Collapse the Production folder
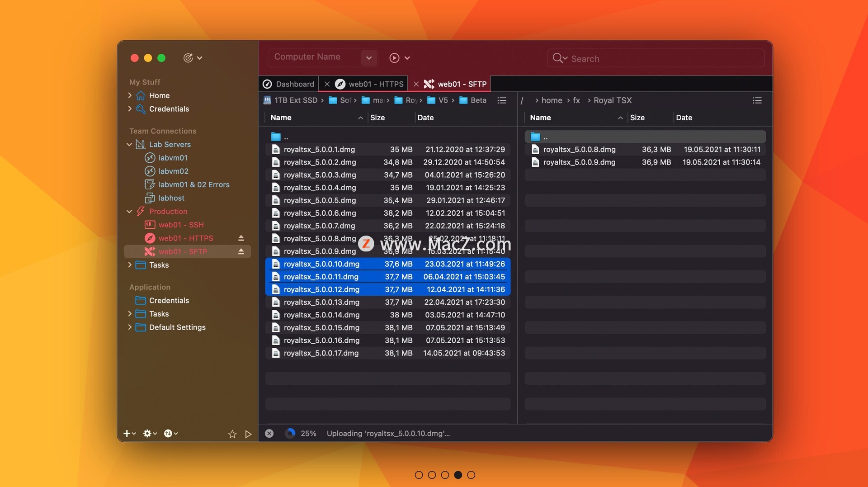 (x=129, y=211)
